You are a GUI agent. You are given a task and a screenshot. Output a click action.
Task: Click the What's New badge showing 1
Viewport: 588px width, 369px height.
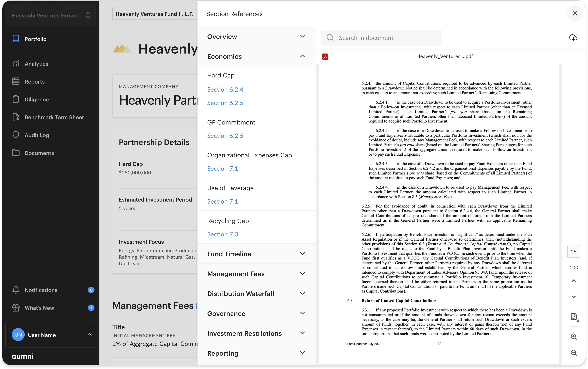point(91,308)
